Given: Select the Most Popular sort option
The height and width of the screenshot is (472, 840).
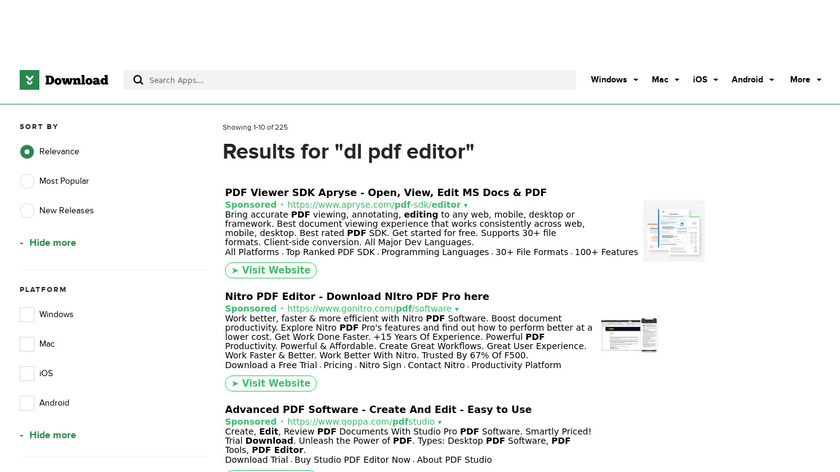Looking at the screenshot, I should coord(27,181).
